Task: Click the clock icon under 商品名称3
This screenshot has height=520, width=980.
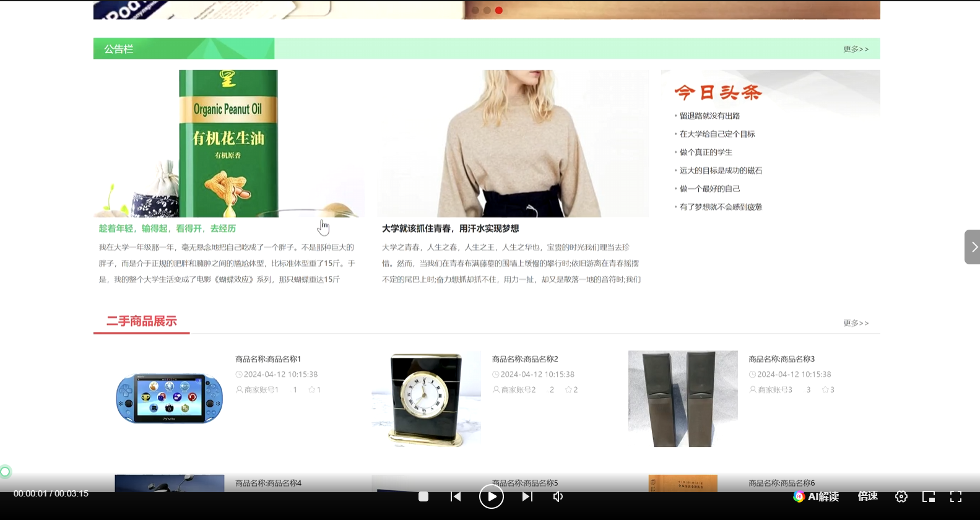Action: (x=753, y=375)
